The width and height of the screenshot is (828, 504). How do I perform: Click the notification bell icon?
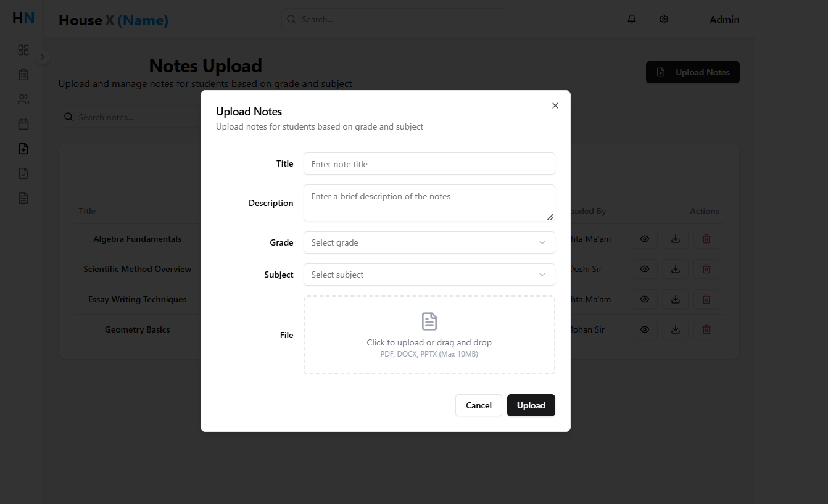[x=632, y=19]
